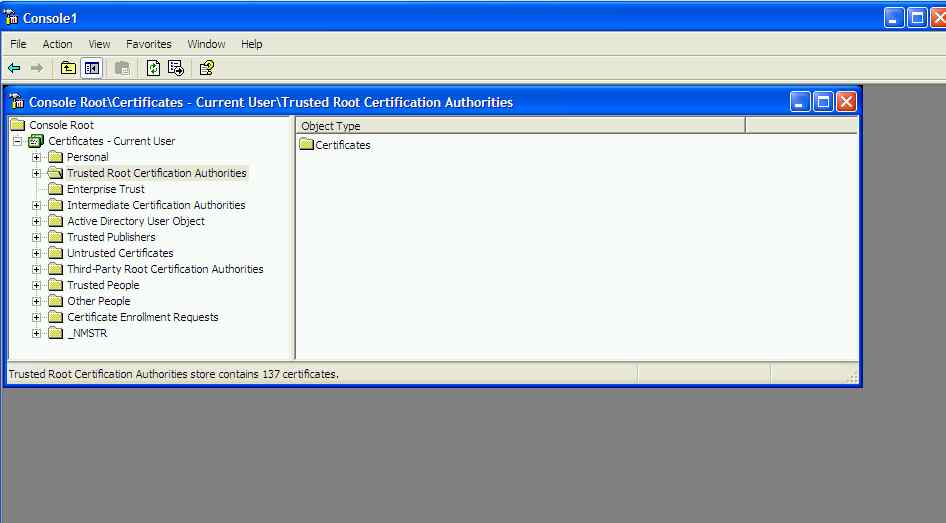This screenshot has width=946, height=523.
Task: Select Console Root in the tree
Action: coord(61,125)
